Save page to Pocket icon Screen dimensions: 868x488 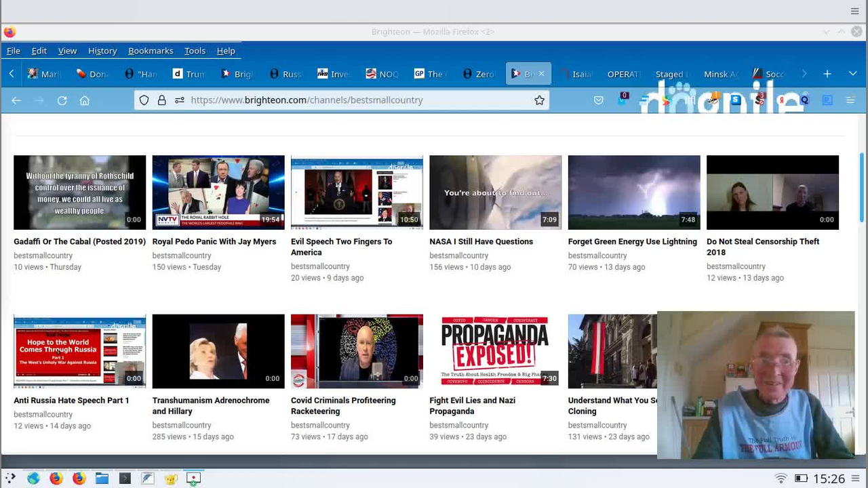pyautogui.click(x=598, y=100)
